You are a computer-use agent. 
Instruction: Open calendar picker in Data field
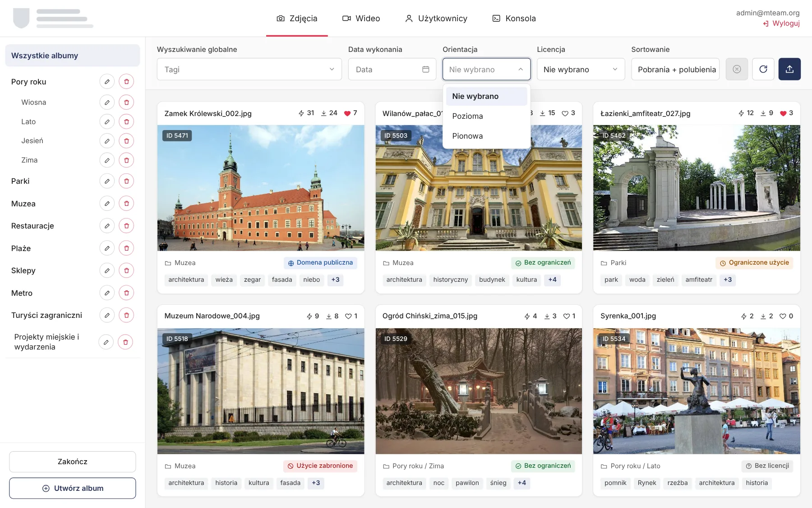[425, 69]
